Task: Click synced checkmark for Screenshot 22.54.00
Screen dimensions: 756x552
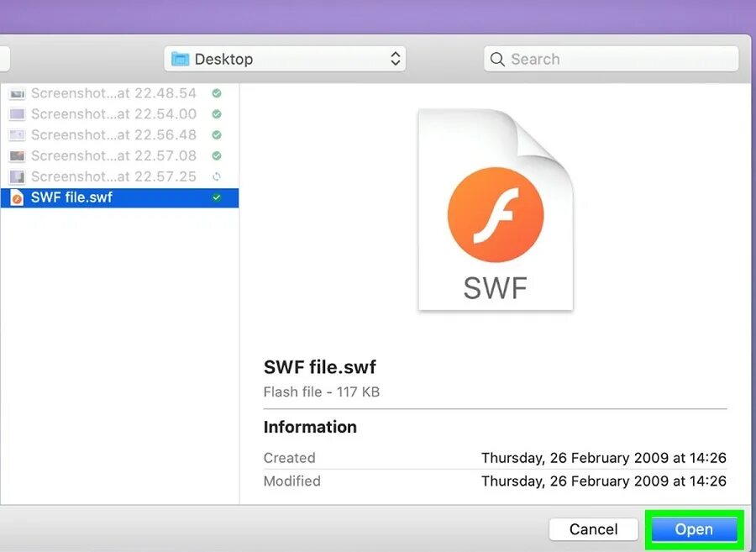Action: click(217, 113)
